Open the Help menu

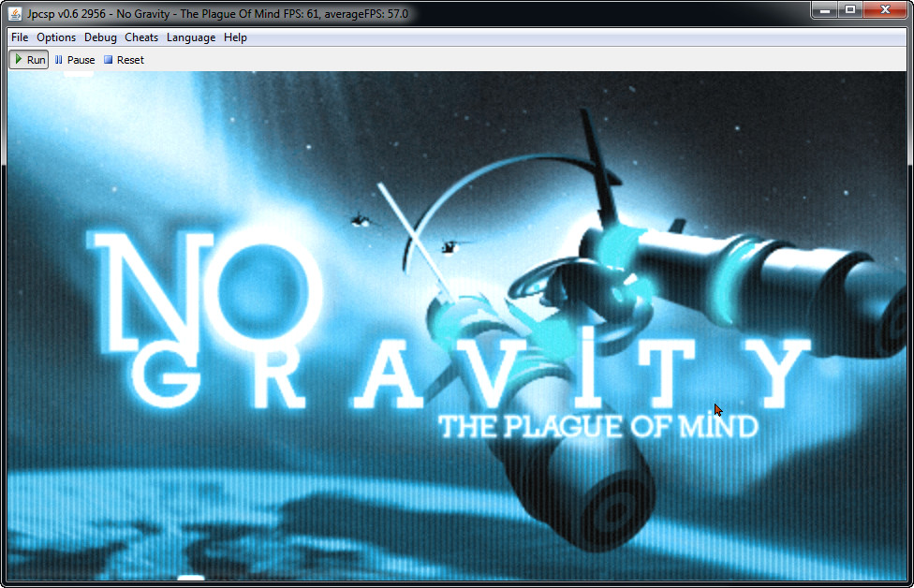[235, 37]
